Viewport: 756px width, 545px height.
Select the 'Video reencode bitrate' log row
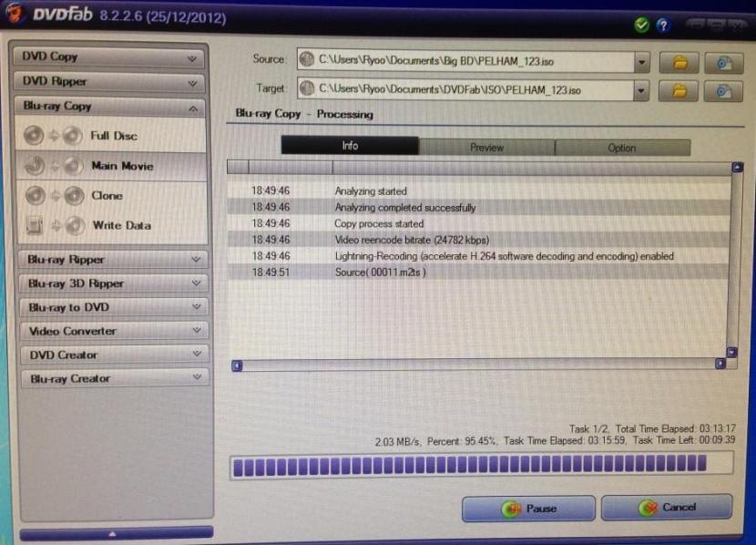point(478,240)
